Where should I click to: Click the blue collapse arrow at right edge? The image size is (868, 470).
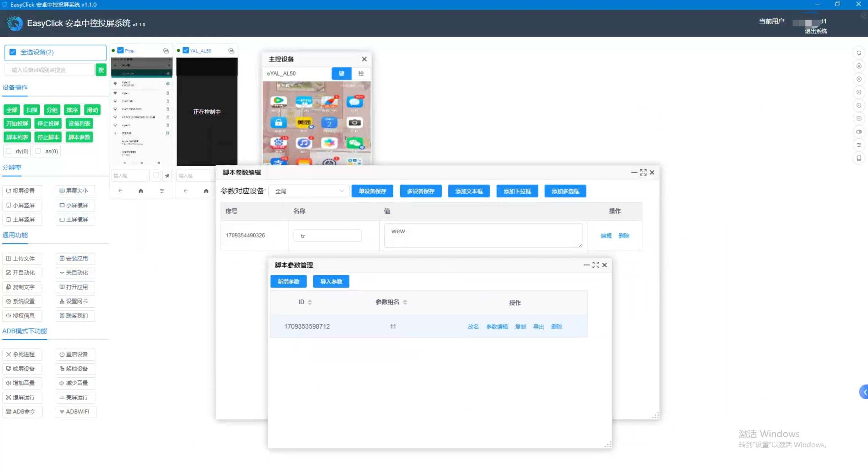864,392
